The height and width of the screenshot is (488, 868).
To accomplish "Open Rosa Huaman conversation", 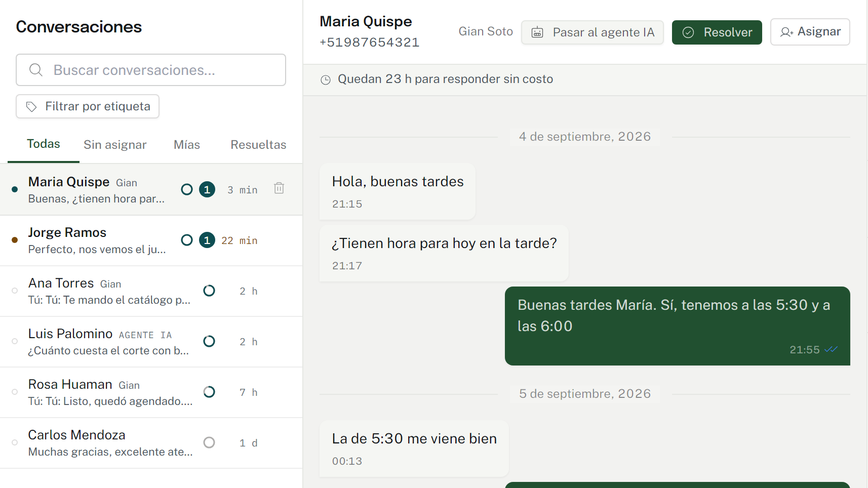I will click(151, 392).
